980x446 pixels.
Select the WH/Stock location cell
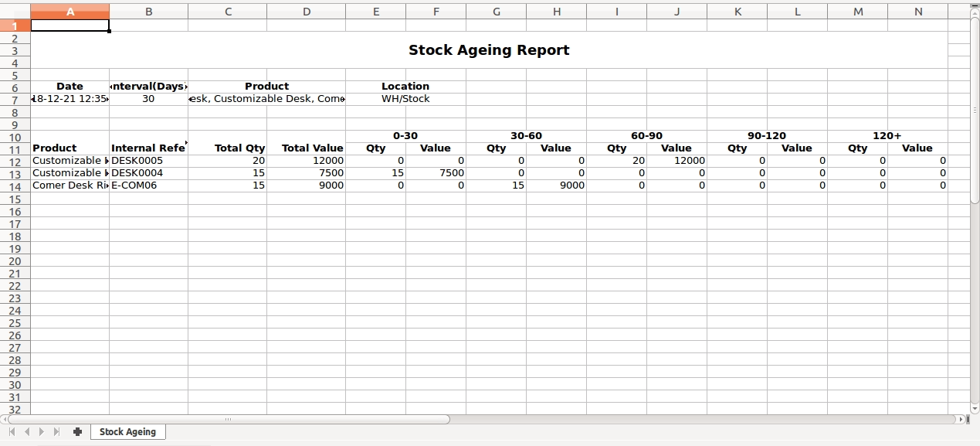click(x=405, y=99)
